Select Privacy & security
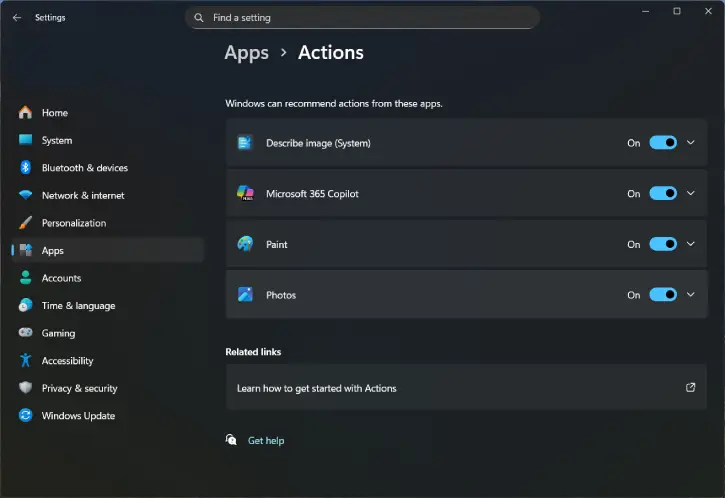Screen dimensions: 725x498 (108, 388)
